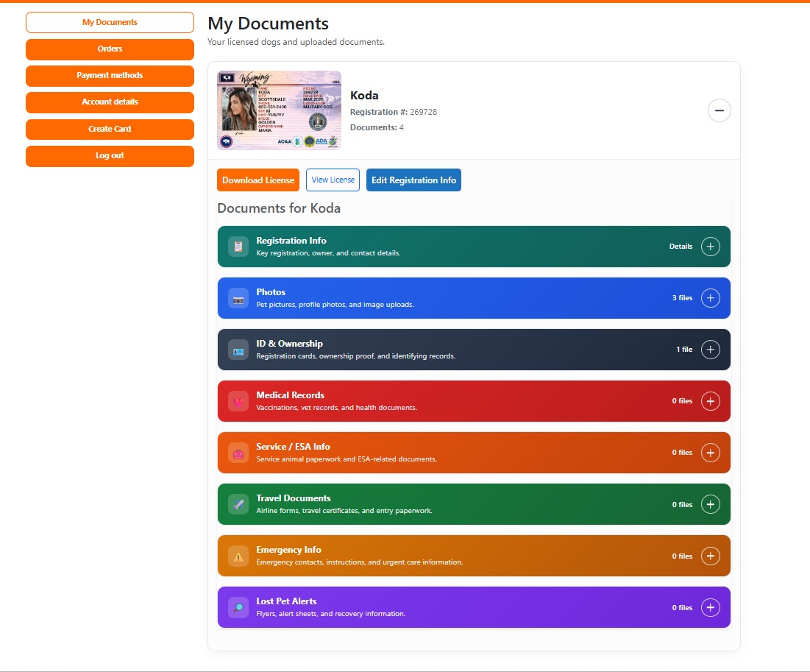Select the Medical Records heart icon
Screen dimensions: 810x672
(238, 400)
